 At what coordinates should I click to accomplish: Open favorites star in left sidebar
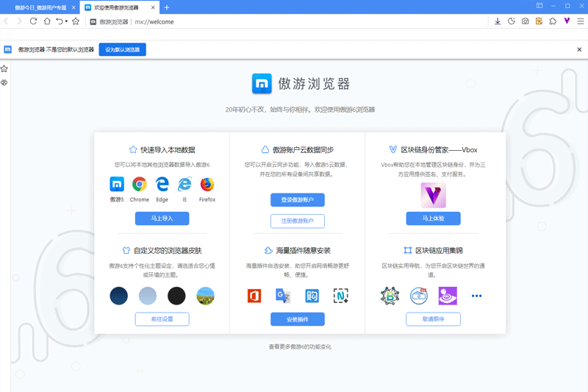tap(4, 68)
